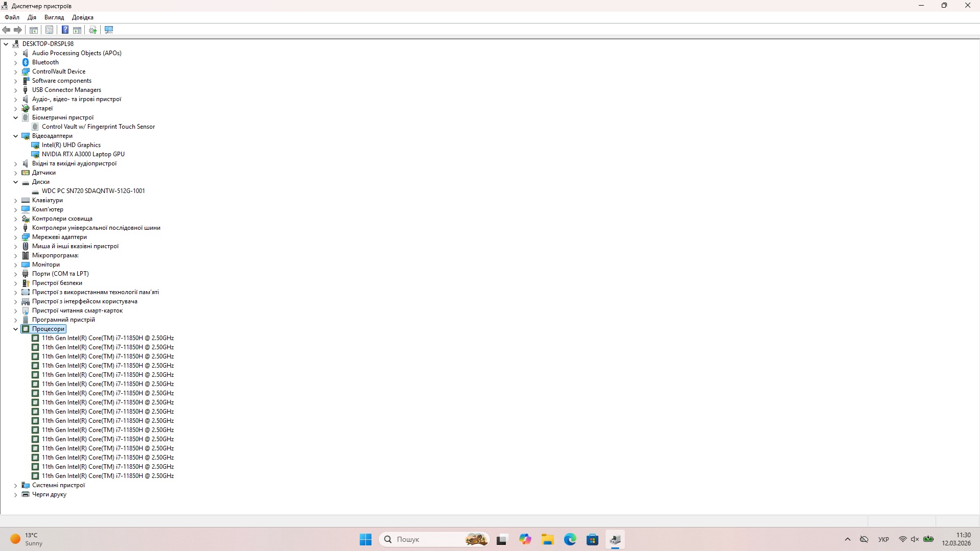Expand the Bluetooth category
The image size is (980, 551).
(15, 62)
